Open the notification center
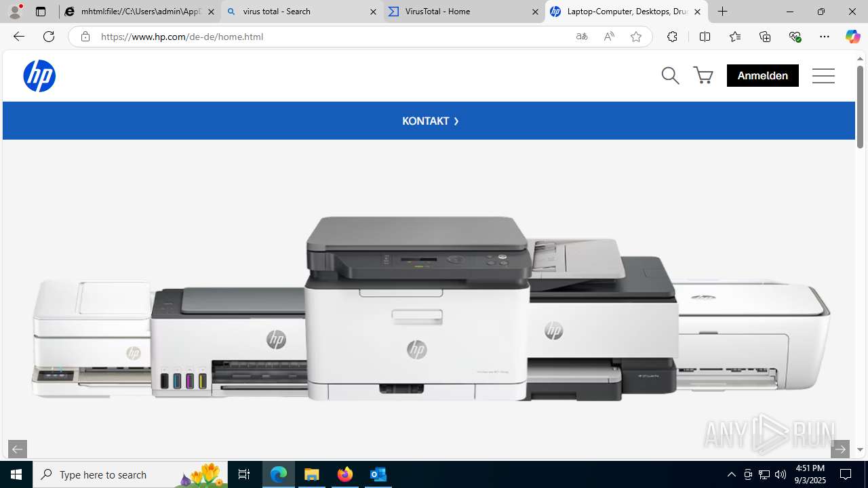This screenshot has height=488, width=868. pos(846,474)
